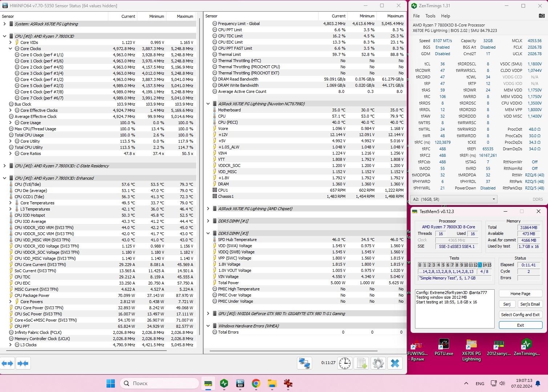This screenshot has width=548, height=392.
Task: Select the X670E PG Lightning desktop folder
Action: tap(471, 350)
